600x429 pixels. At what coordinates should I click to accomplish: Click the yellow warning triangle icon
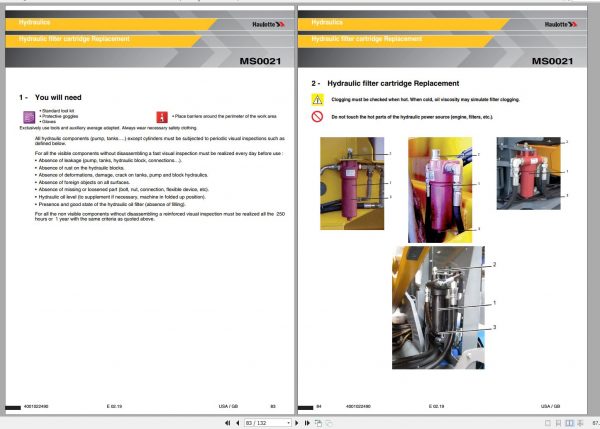(317, 100)
